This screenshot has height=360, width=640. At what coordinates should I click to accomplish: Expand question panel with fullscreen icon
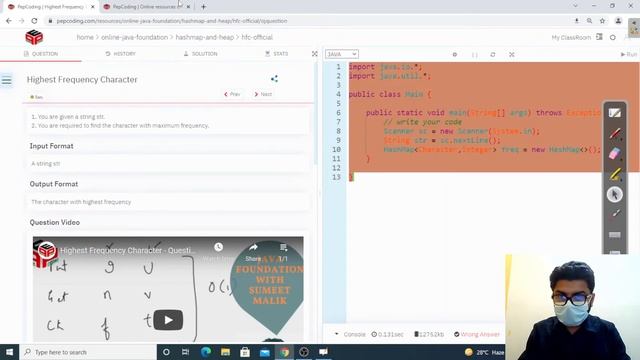(x=315, y=54)
